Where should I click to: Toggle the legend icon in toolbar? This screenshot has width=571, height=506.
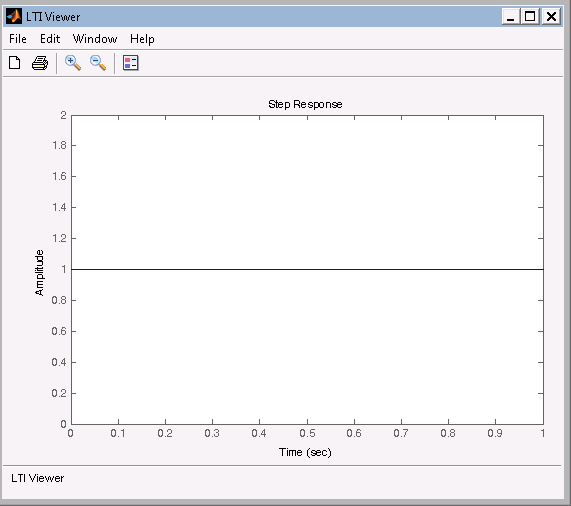tap(131, 63)
